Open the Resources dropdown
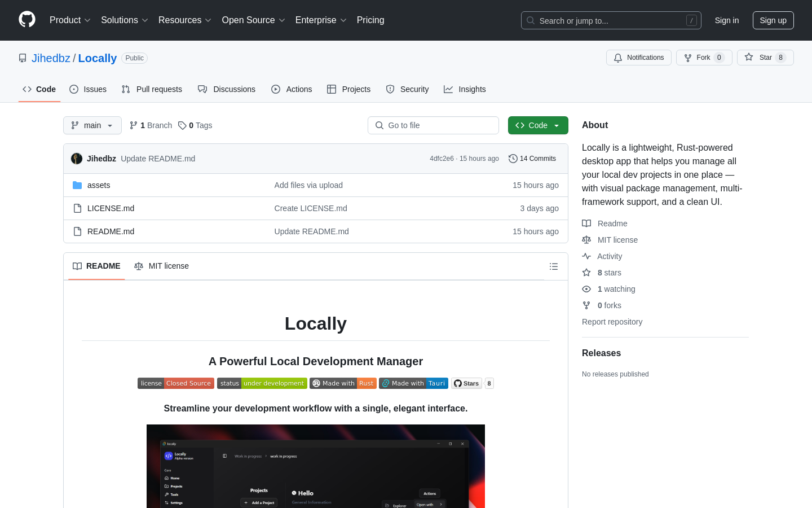 185,20
